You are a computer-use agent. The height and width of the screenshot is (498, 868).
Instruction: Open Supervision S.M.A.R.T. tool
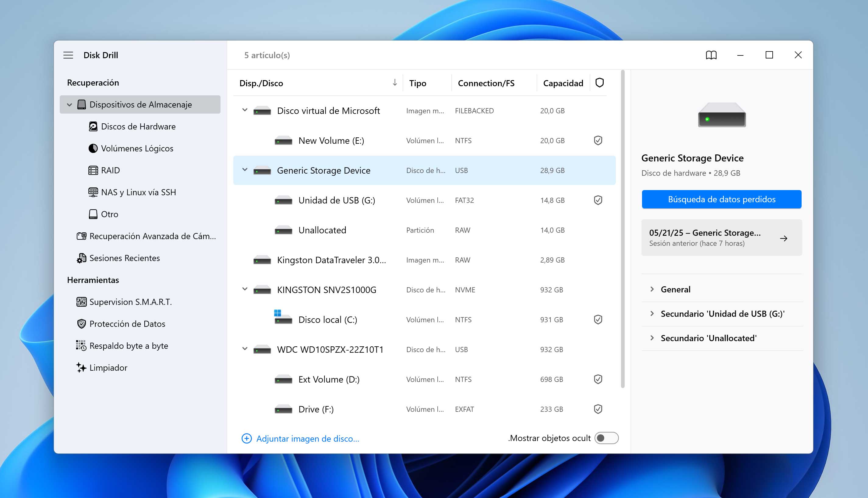point(140,302)
